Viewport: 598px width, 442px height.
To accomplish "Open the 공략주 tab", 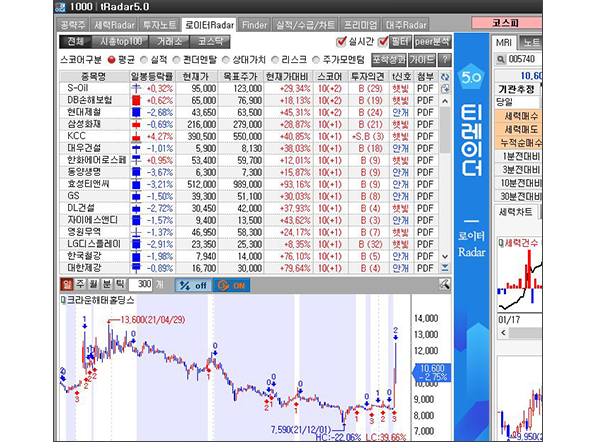I will (x=72, y=25).
